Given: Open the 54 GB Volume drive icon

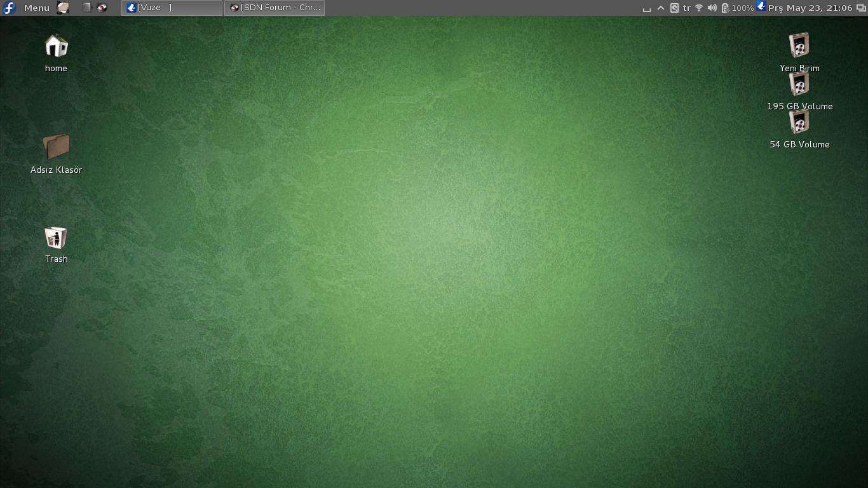Looking at the screenshot, I should [799, 121].
